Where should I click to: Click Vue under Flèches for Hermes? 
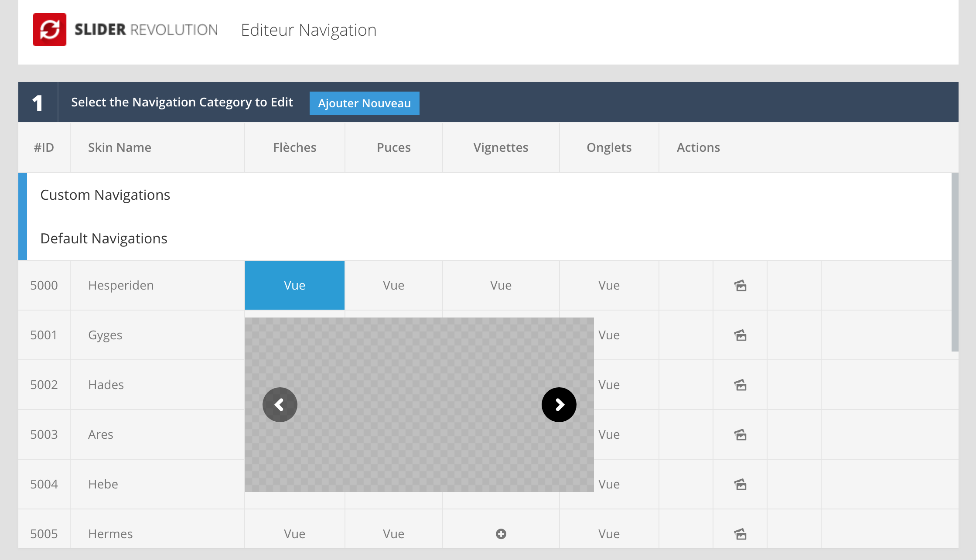[295, 534]
